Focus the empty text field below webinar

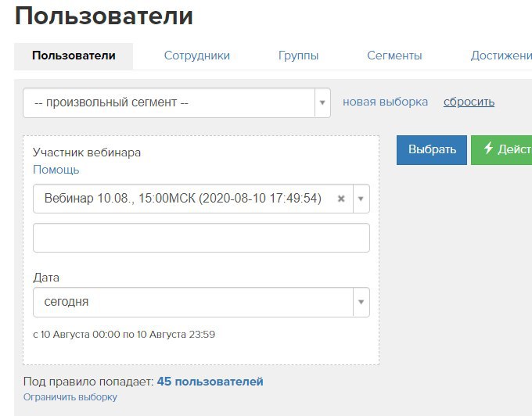tap(201, 238)
